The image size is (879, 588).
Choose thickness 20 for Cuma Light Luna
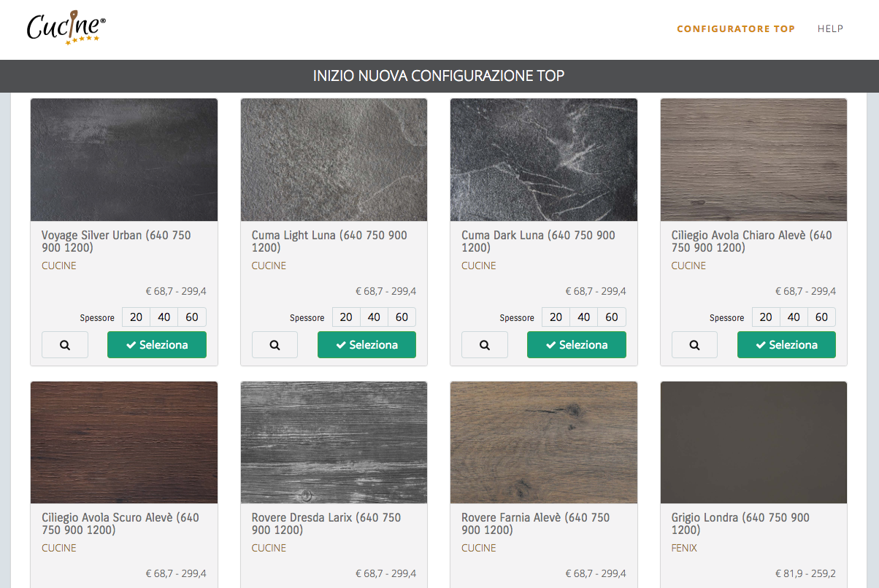pos(346,317)
